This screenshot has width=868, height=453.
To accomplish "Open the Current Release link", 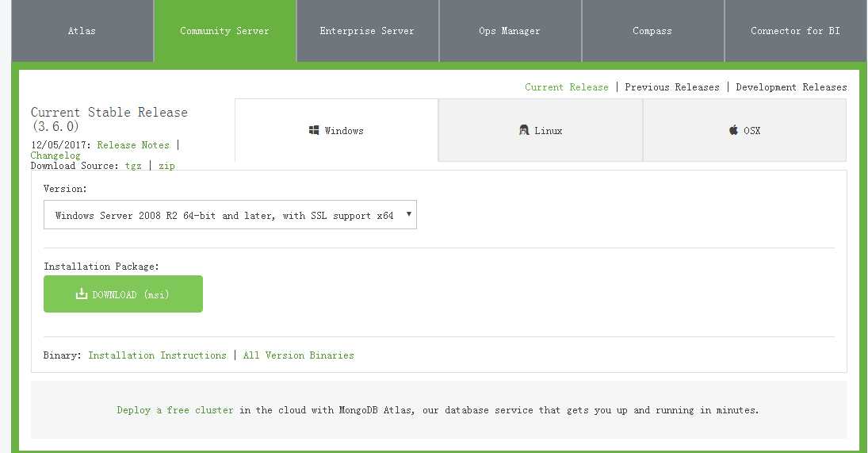I will click(x=566, y=87).
